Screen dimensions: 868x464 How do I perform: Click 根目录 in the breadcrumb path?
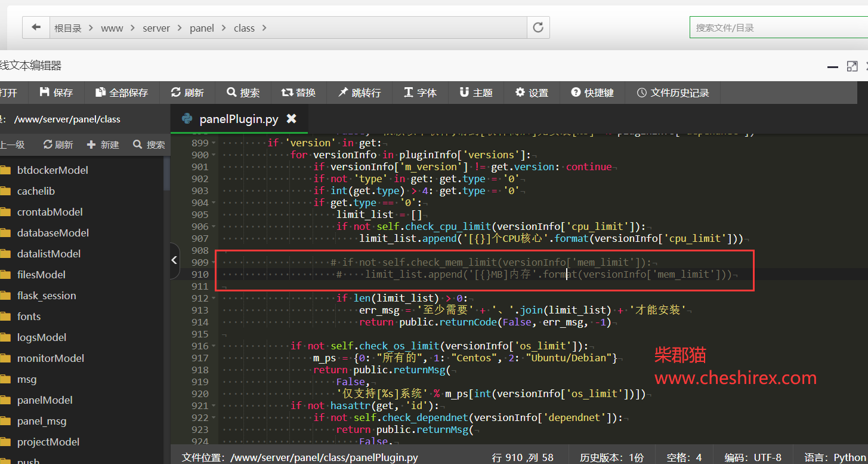(68, 28)
